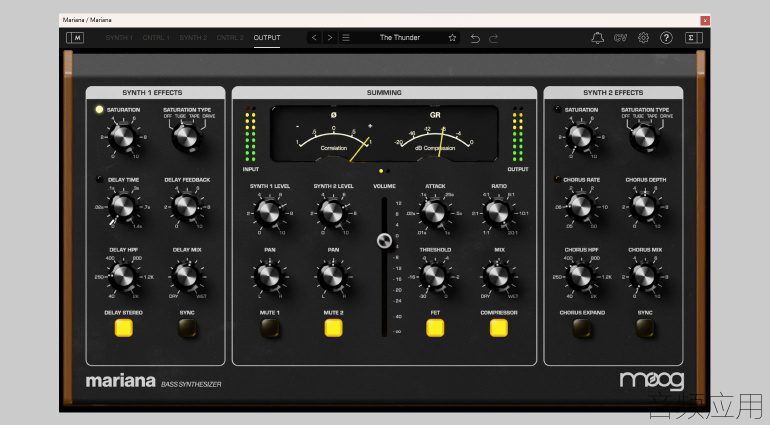Image resolution: width=770 pixels, height=425 pixels.
Task: Toggle Synth 1 delay SYNC button
Action: point(187,328)
